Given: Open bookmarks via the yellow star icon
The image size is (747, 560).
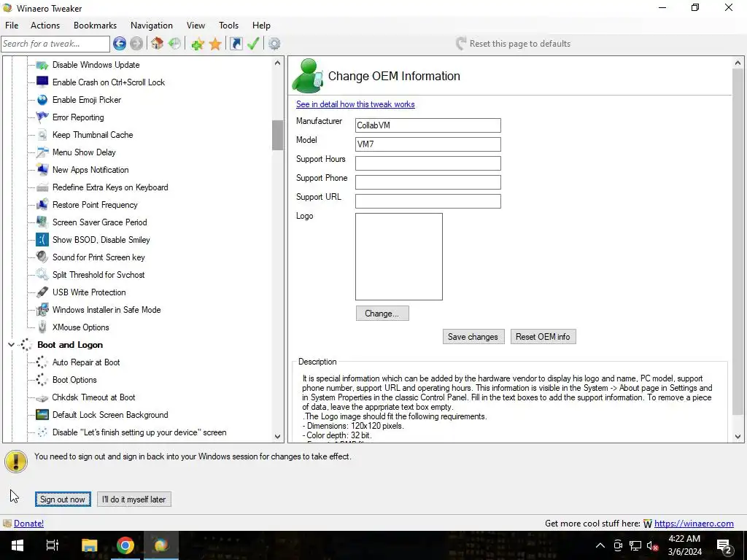Looking at the screenshot, I should (215, 44).
